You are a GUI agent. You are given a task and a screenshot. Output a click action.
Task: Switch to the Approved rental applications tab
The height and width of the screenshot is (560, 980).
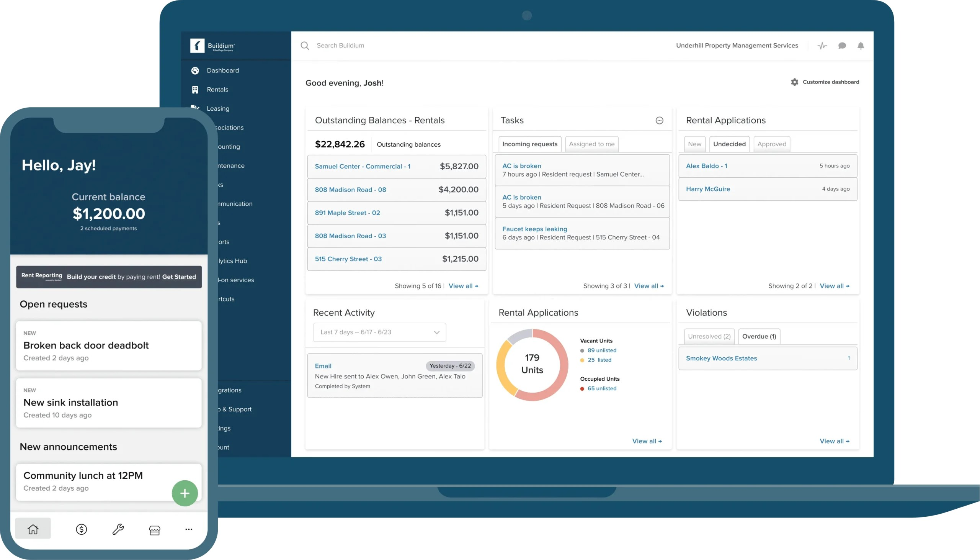(771, 144)
